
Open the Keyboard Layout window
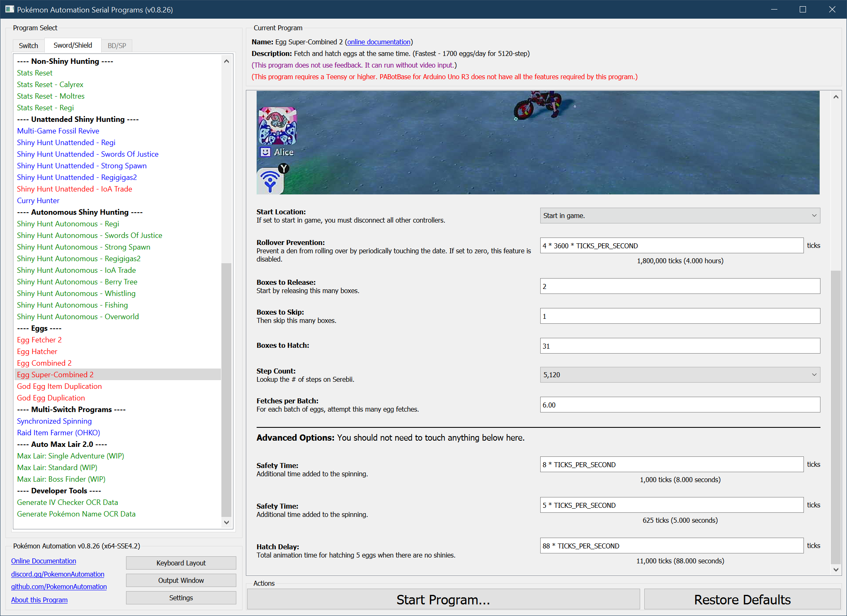tap(181, 563)
